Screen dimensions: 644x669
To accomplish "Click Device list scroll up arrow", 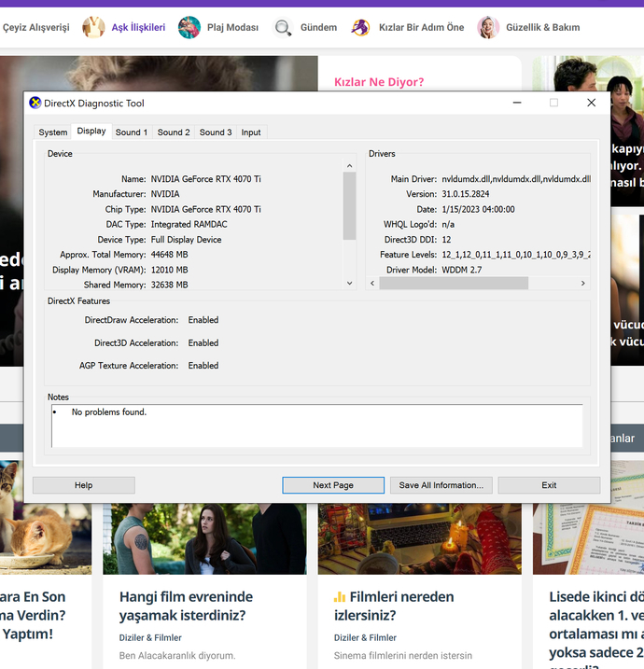I will pyautogui.click(x=349, y=165).
